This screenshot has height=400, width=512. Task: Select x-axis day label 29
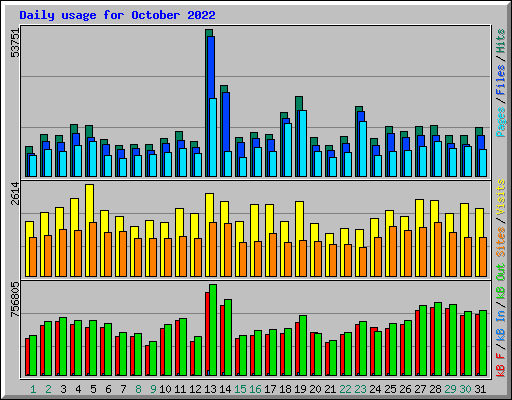coord(450,389)
